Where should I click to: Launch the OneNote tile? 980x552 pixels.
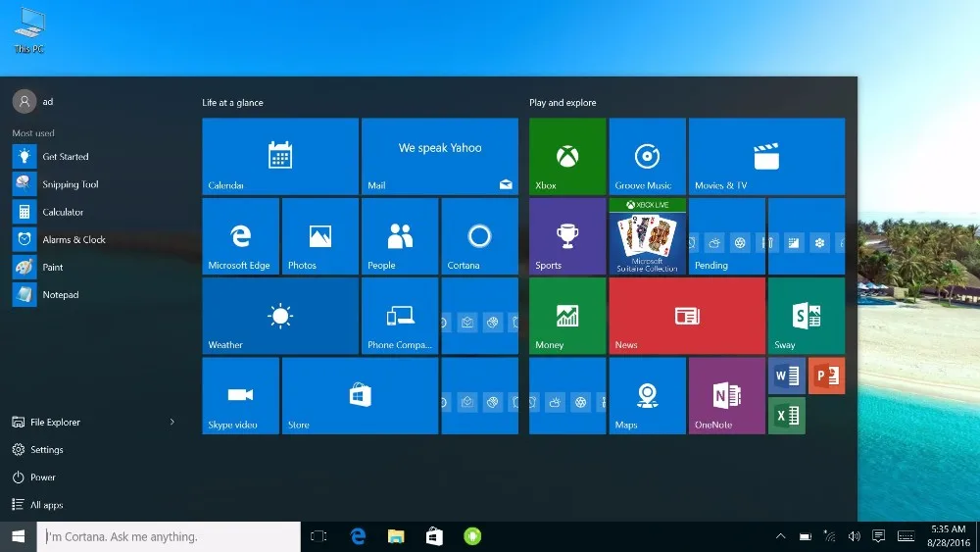pyautogui.click(x=727, y=396)
